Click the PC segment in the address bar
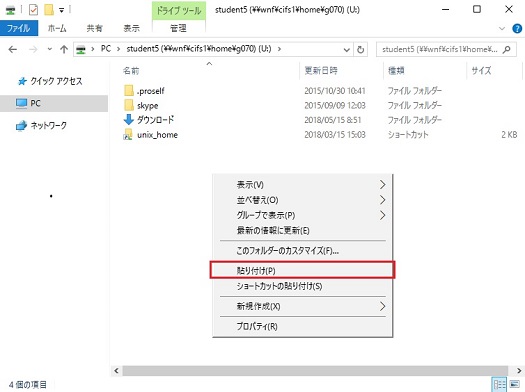Viewport: 525px width, 392px height. tap(106, 49)
